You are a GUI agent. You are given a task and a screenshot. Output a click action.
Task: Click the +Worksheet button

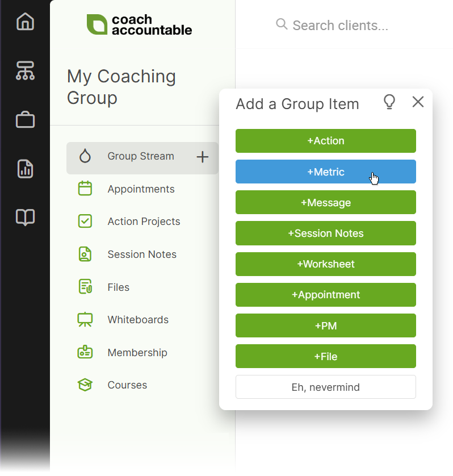click(x=326, y=264)
